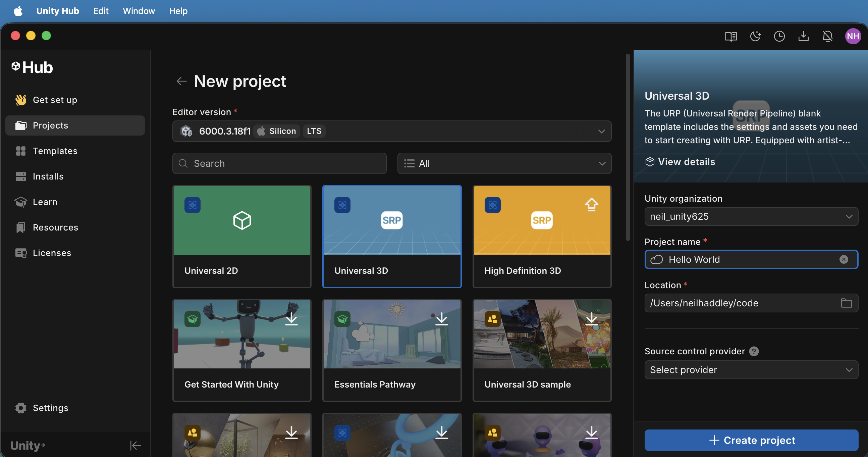Open the Apple menu
The height and width of the screenshot is (457, 868).
coord(18,11)
